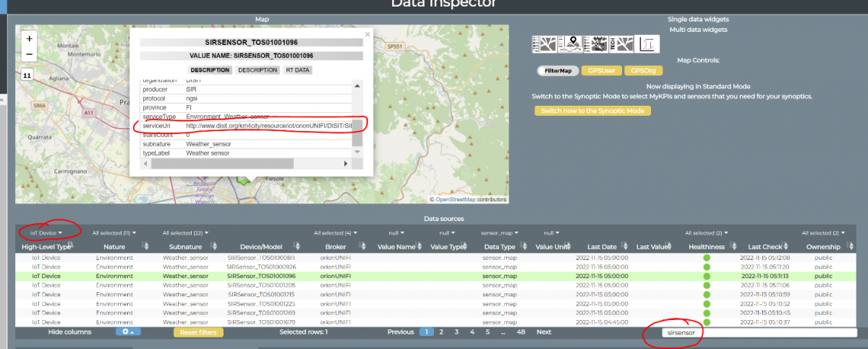The width and height of the screenshot is (868, 349).
Task: Click the search field containing sirsensor
Action: [x=759, y=333]
